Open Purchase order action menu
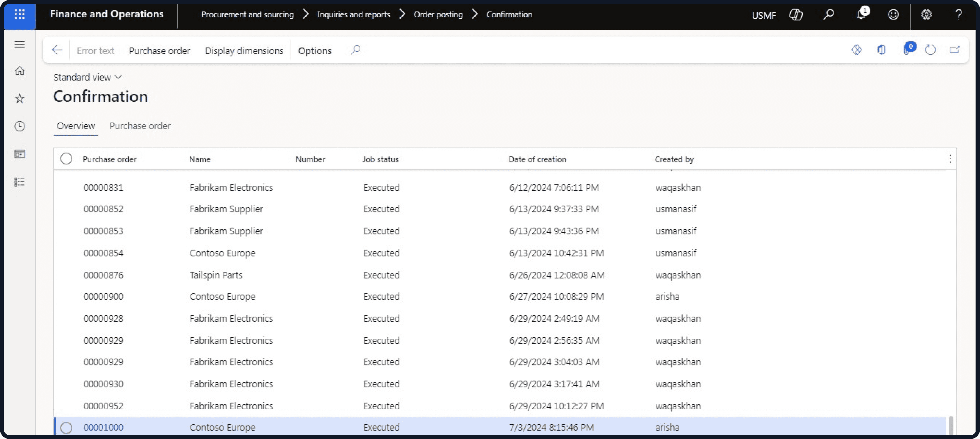This screenshot has width=980, height=439. (160, 51)
